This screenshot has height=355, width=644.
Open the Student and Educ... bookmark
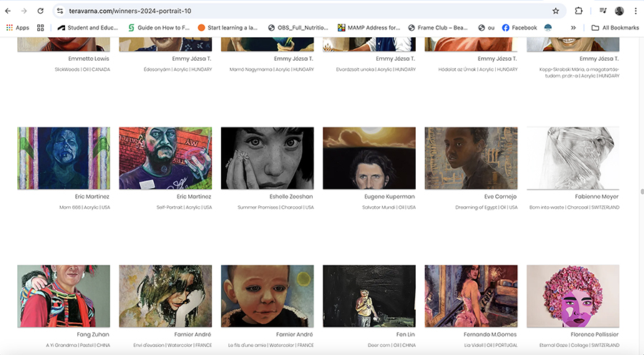(x=87, y=27)
